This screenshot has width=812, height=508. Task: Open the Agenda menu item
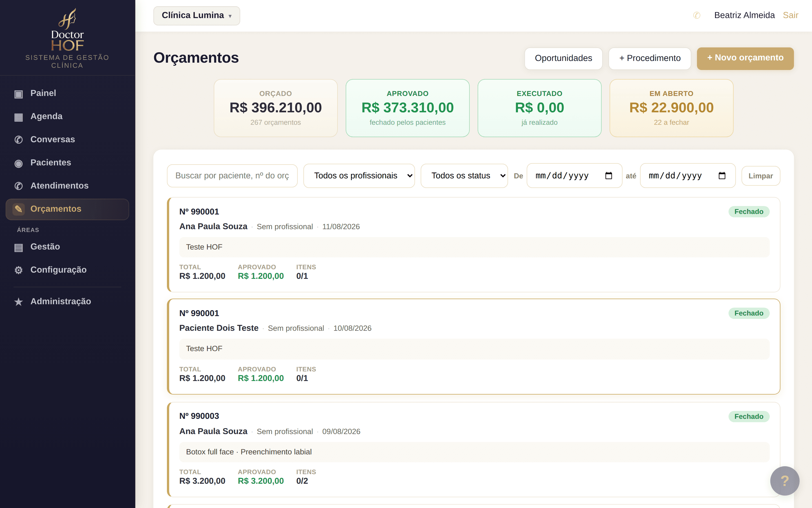[x=67, y=117]
